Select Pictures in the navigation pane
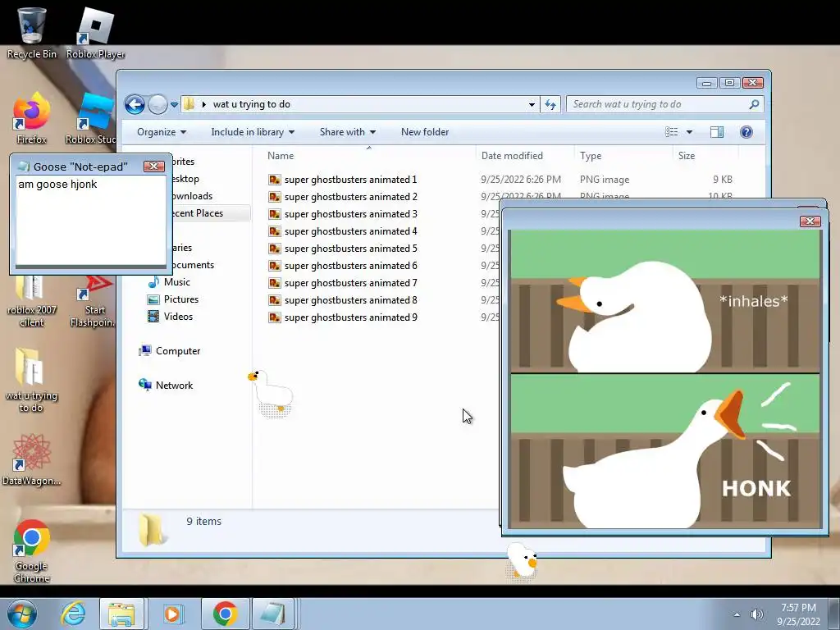The width and height of the screenshot is (840, 630). coord(173,299)
